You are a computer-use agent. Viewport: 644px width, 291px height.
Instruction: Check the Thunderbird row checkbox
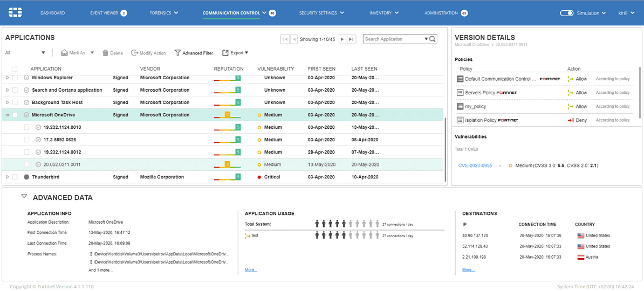point(15,177)
